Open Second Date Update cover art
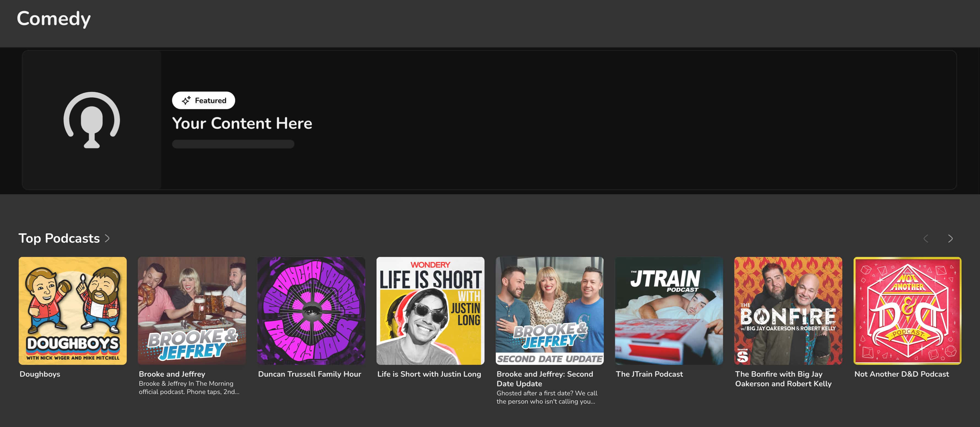The height and width of the screenshot is (427, 980). click(550, 311)
